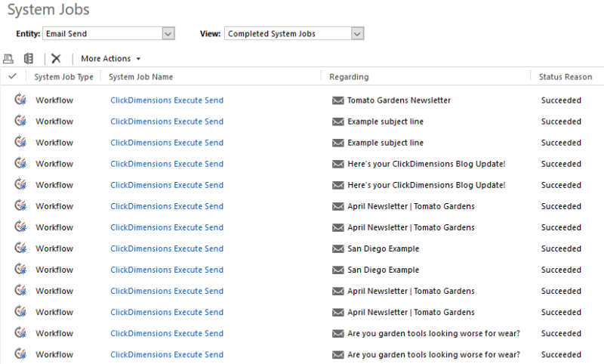
Task: Open Execute Send link for first Blog Update row
Action: [167, 164]
